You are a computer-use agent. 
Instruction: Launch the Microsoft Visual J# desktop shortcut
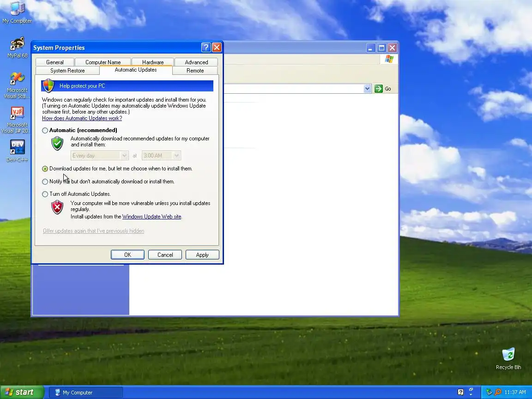16,120
